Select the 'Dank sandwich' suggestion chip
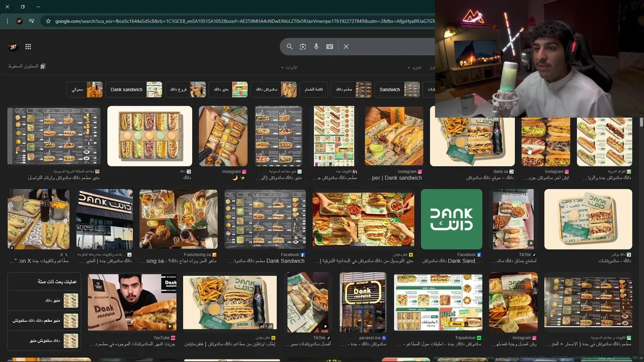 134,89
